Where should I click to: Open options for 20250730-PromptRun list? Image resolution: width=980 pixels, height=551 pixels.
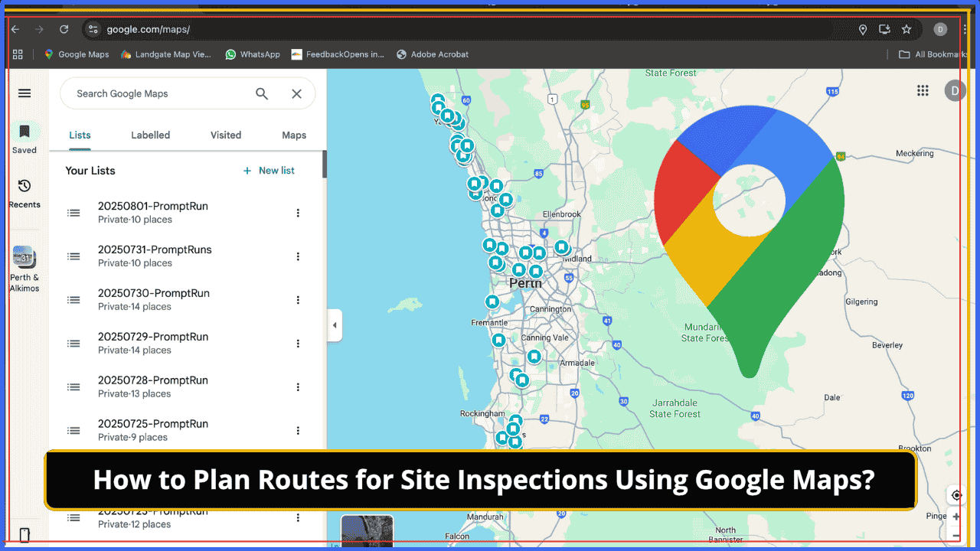tap(298, 300)
